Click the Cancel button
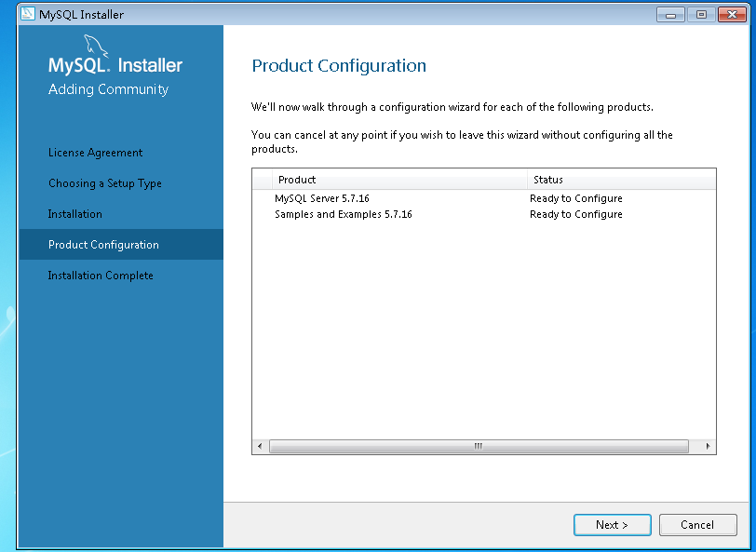The width and height of the screenshot is (756, 552). click(697, 524)
